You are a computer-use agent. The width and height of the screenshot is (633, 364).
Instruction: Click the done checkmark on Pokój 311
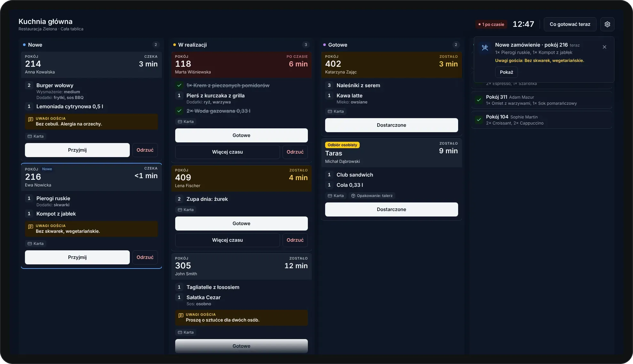(479, 100)
